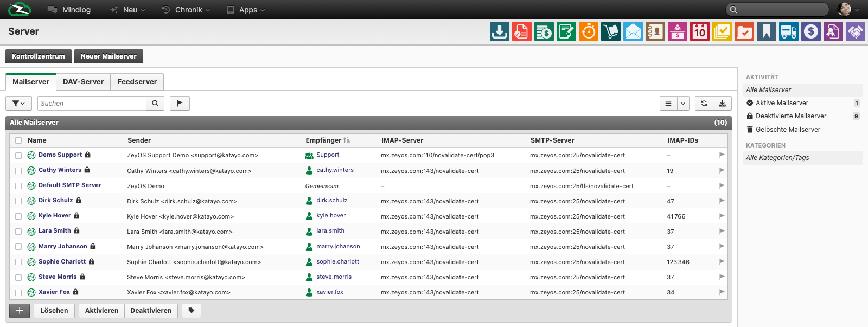Open the blue envelope mail app icon
The image size is (868, 327).
(x=633, y=31)
